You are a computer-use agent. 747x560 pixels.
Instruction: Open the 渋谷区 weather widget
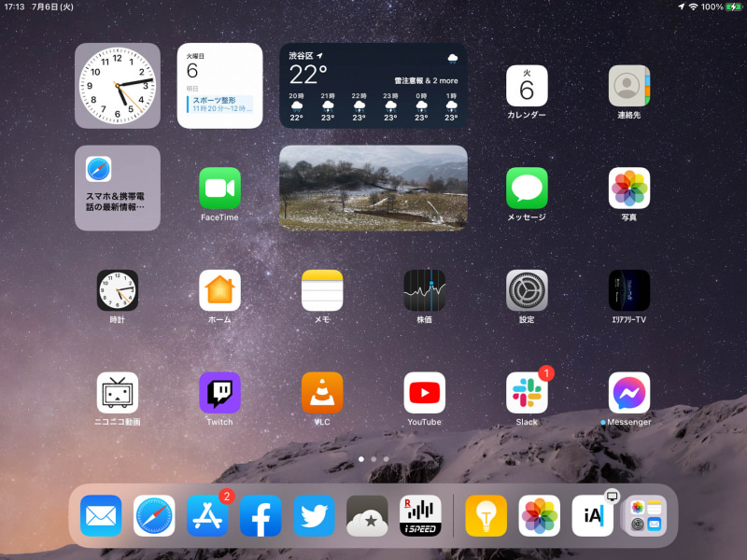[x=373, y=86]
